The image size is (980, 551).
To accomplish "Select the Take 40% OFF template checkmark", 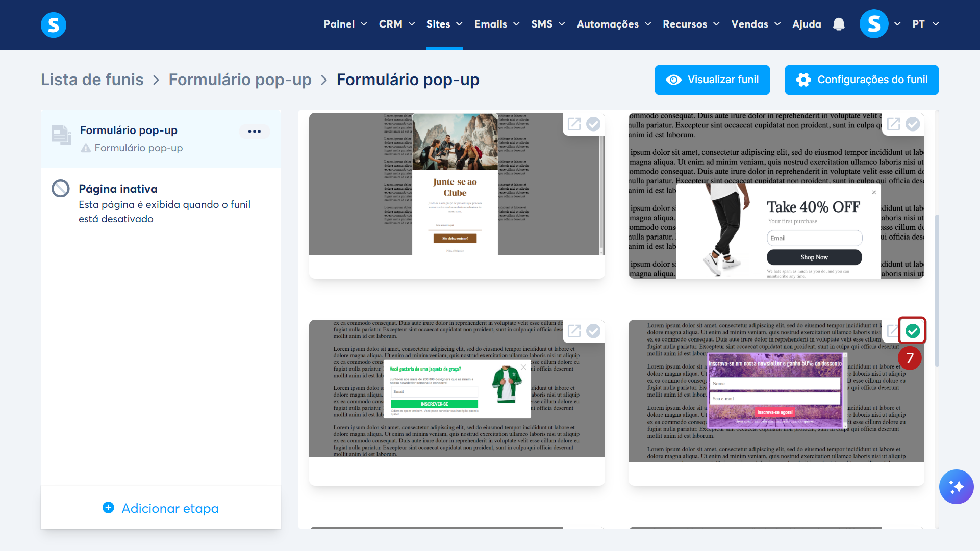I will tap(913, 124).
